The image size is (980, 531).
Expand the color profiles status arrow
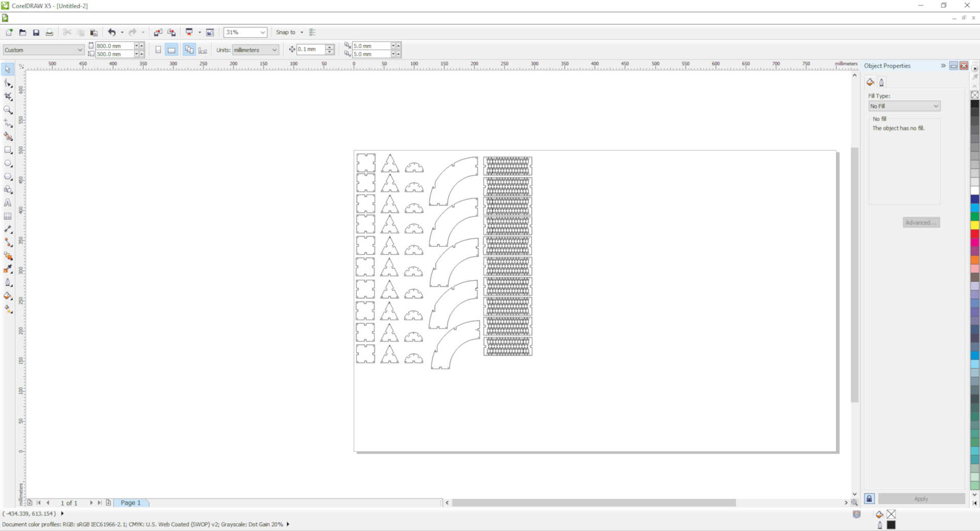point(288,524)
